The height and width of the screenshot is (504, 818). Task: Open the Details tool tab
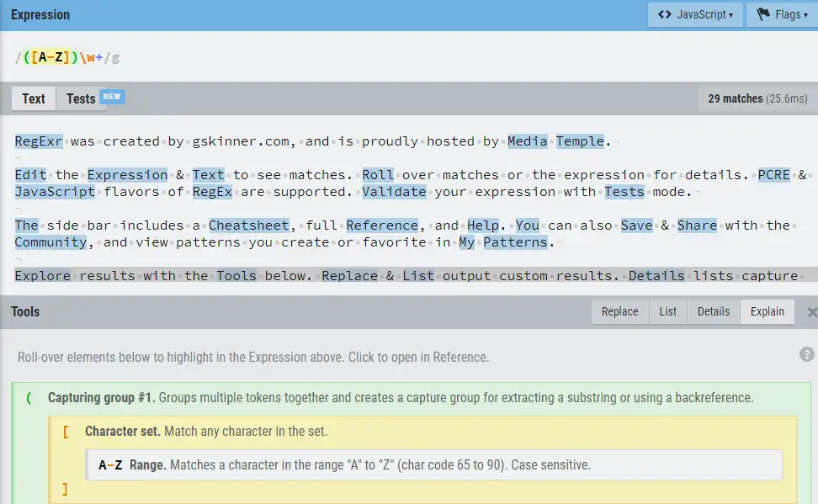point(713,311)
